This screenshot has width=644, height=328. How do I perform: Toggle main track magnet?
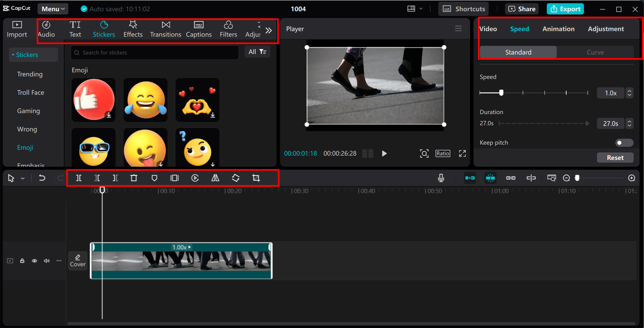coord(470,178)
